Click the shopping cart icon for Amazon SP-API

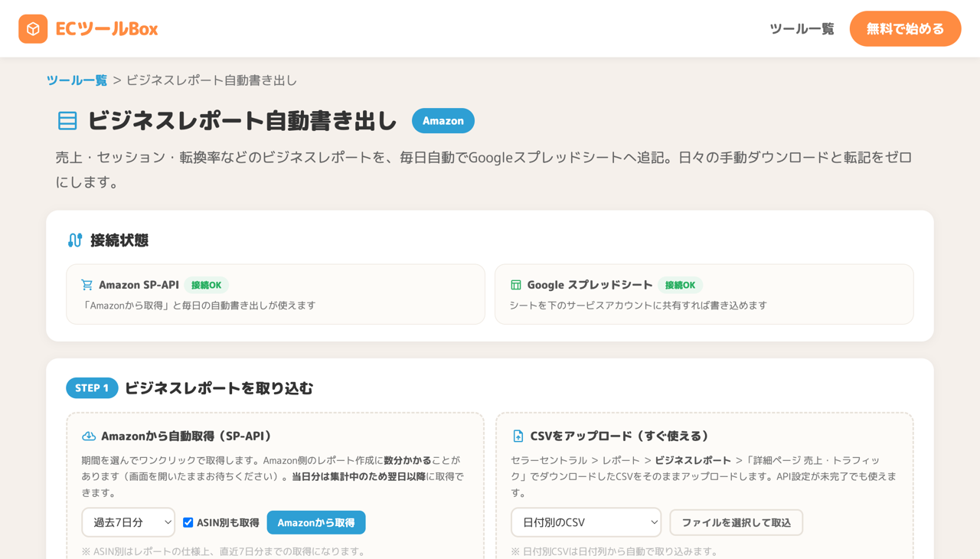(x=87, y=285)
